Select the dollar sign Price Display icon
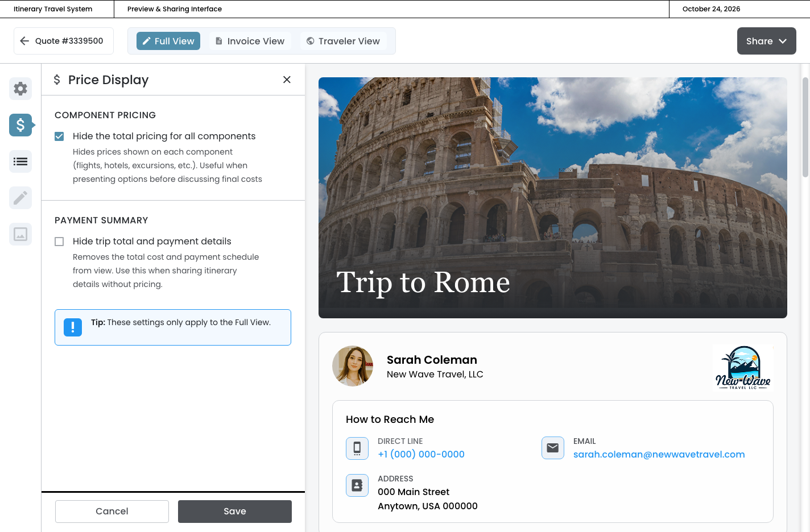Viewport: 810px width, 532px height. click(20, 125)
